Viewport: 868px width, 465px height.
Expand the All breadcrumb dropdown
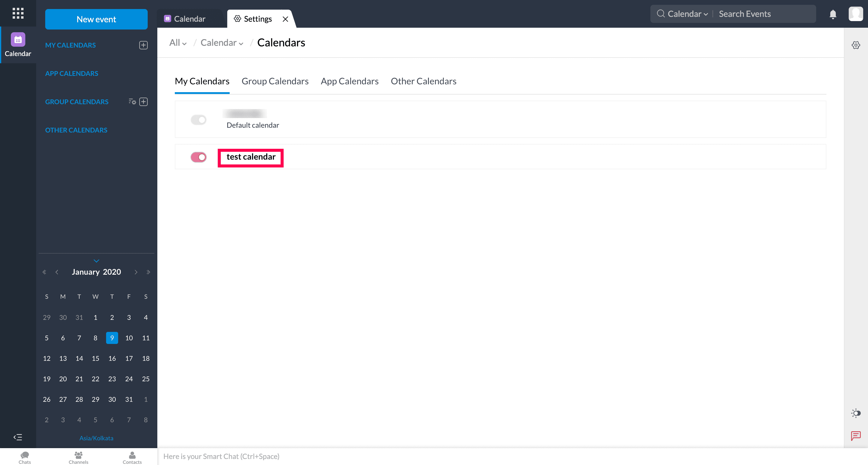[178, 43]
